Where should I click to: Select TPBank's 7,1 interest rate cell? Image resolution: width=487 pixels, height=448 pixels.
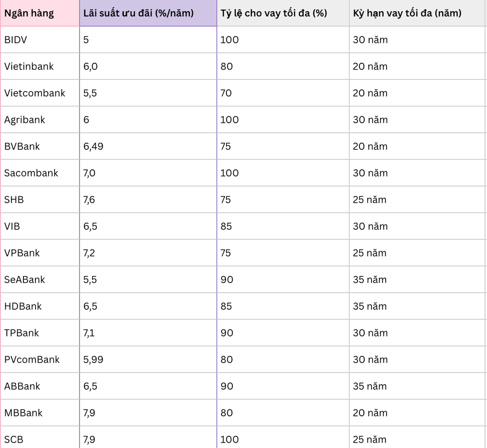pos(89,333)
